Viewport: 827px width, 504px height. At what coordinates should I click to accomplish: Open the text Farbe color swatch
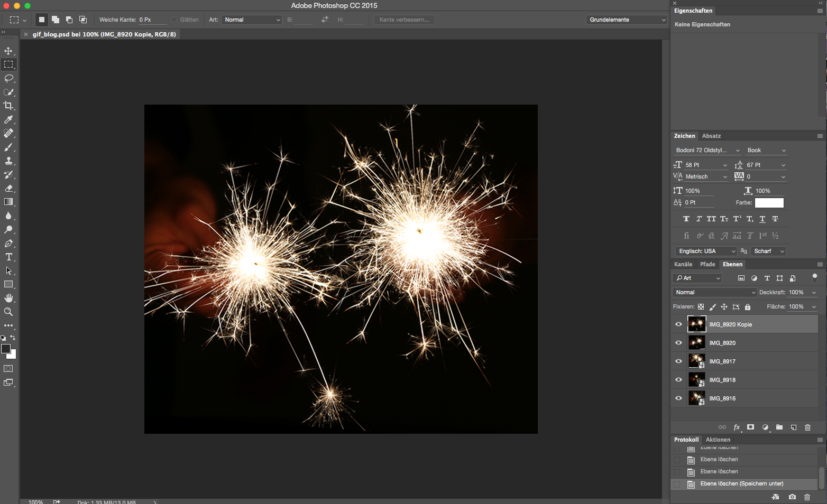point(769,203)
